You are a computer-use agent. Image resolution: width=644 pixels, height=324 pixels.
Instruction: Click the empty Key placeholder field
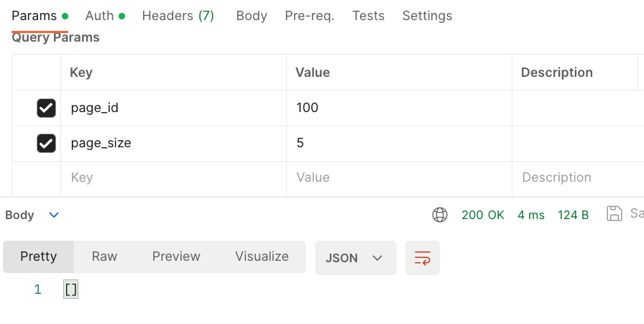(172, 177)
